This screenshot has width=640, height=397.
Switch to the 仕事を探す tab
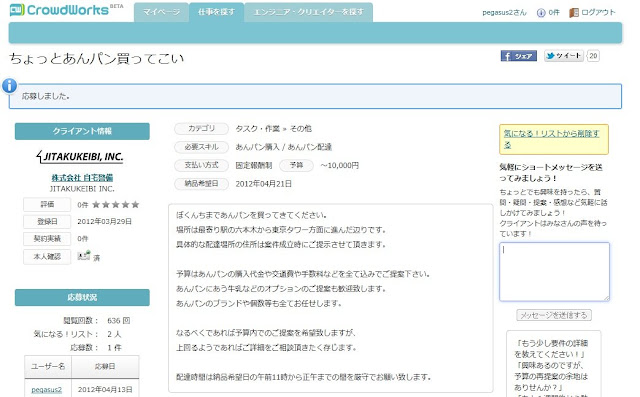216,12
